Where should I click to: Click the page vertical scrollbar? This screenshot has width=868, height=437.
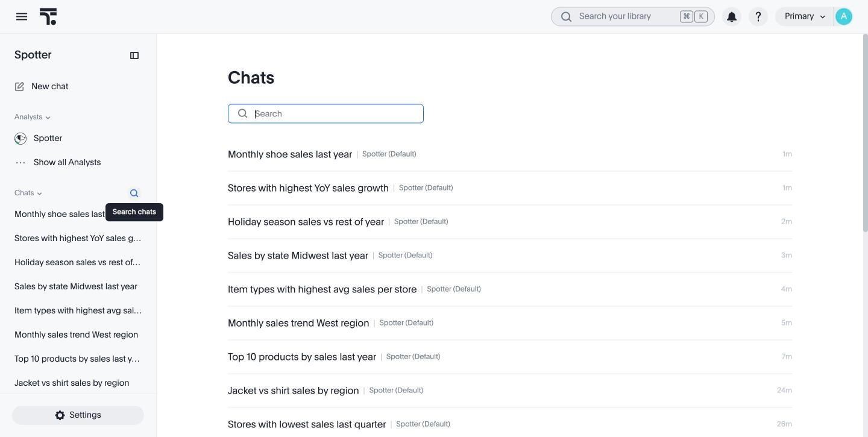coord(866,133)
